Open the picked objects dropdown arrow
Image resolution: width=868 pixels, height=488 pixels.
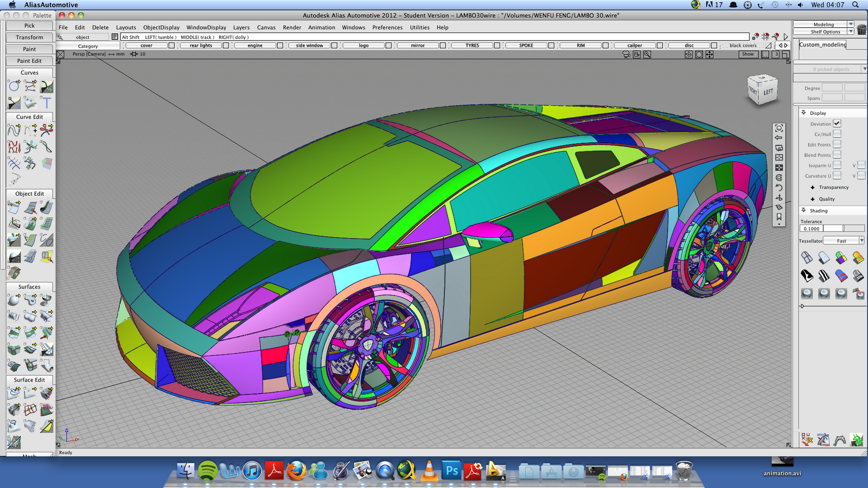coord(865,69)
